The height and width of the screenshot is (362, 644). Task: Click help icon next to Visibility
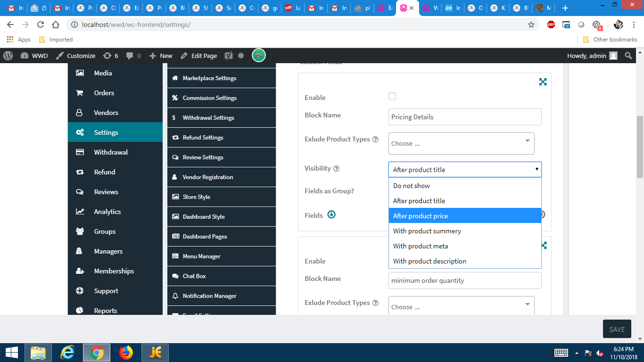(x=336, y=169)
